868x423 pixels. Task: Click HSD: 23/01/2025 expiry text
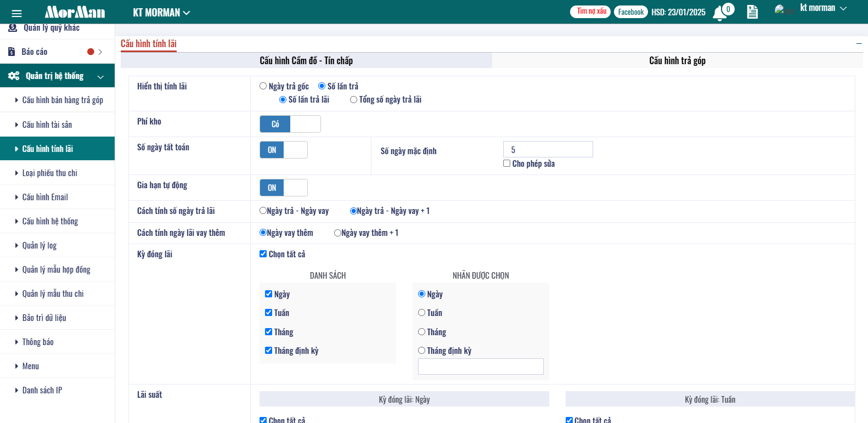point(678,12)
